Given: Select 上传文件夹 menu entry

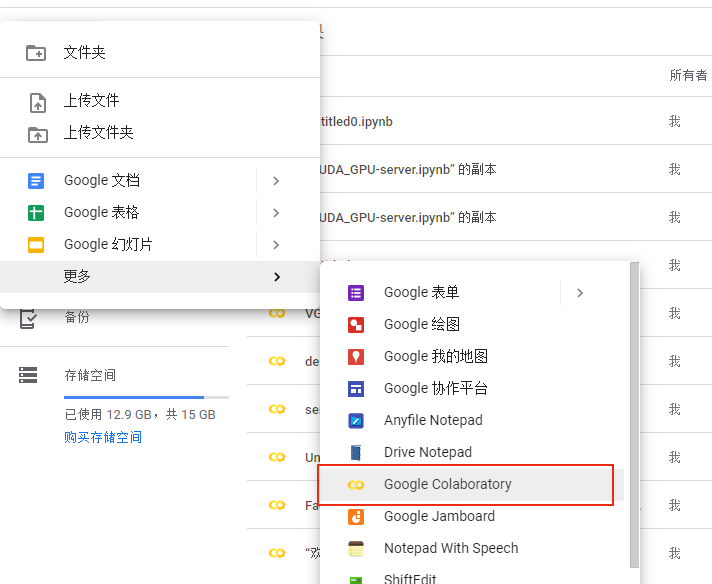Looking at the screenshot, I should (160, 133).
